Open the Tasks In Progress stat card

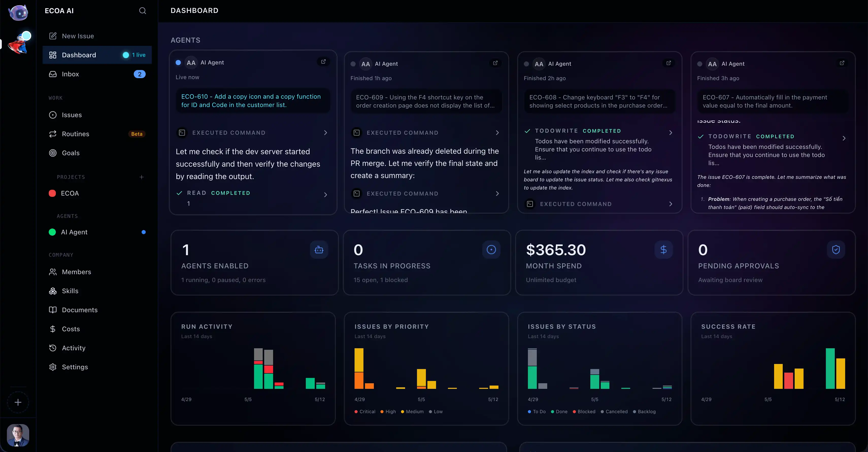[427, 263]
